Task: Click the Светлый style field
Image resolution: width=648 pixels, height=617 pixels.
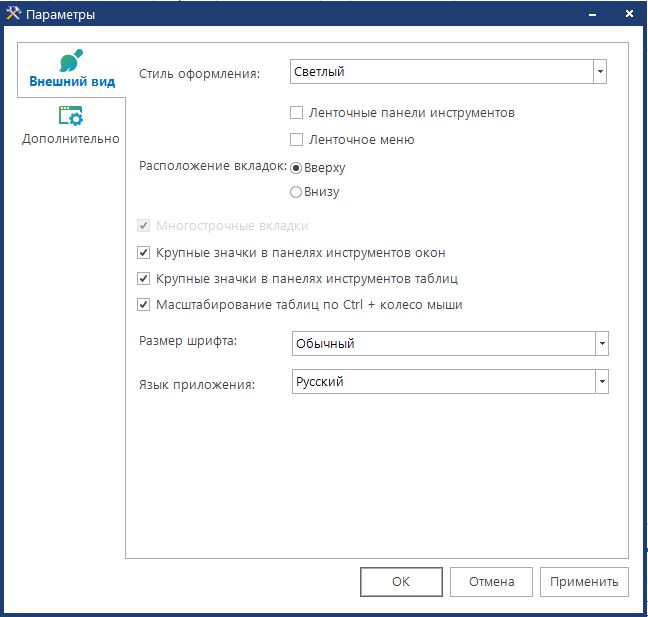Action: pos(441,72)
